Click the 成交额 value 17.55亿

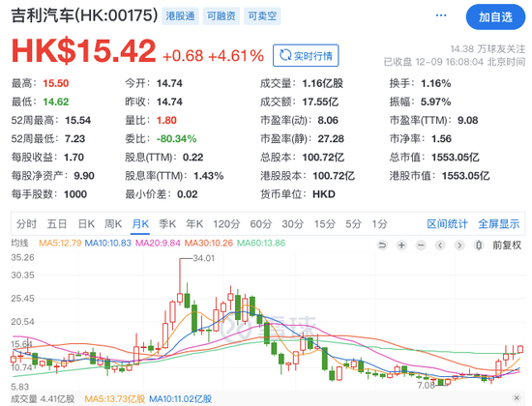pyautogui.click(x=320, y=101)
